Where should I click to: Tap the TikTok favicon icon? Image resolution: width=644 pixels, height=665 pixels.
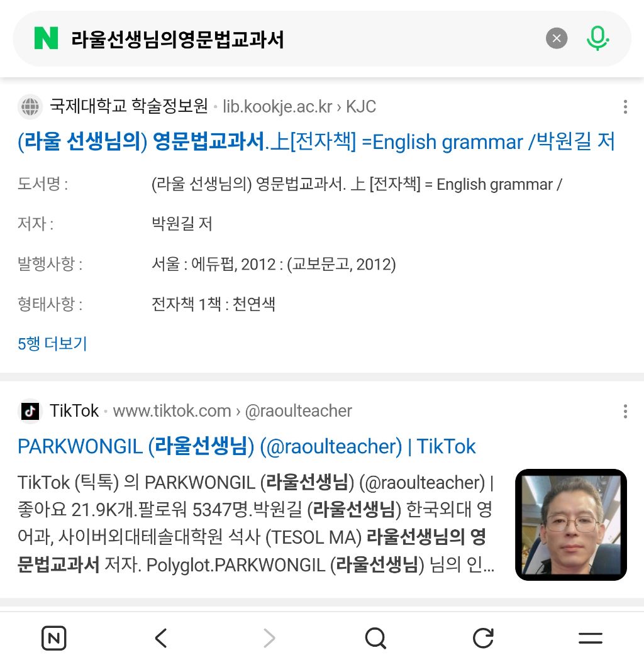click(x=30, y=411)
